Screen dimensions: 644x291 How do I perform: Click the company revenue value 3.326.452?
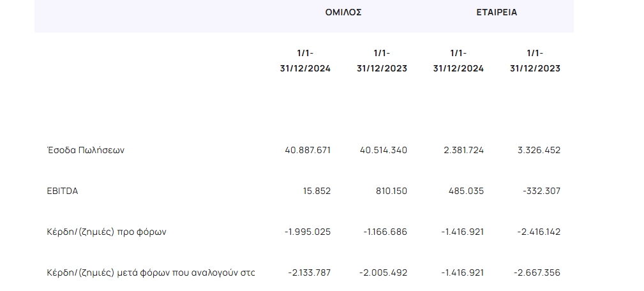point(539,150)
